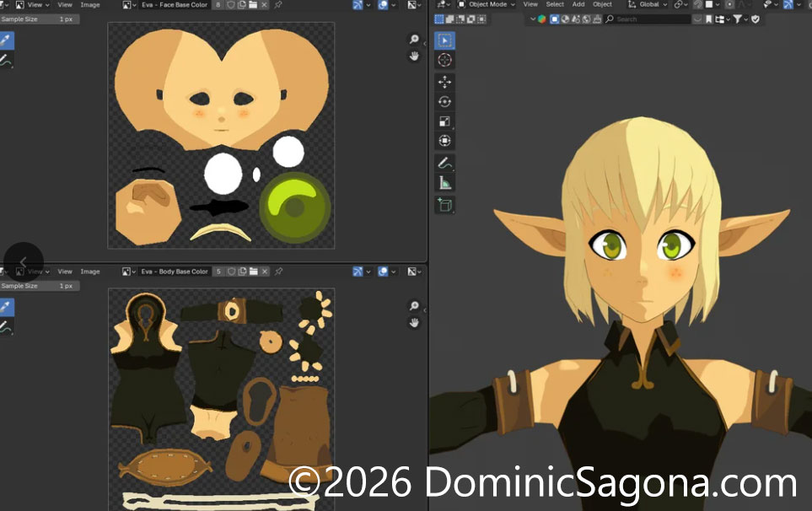Viewport: 812px width, 511px height.
Task: Open outliner display mode dropdown
Action: click(722, 19)
